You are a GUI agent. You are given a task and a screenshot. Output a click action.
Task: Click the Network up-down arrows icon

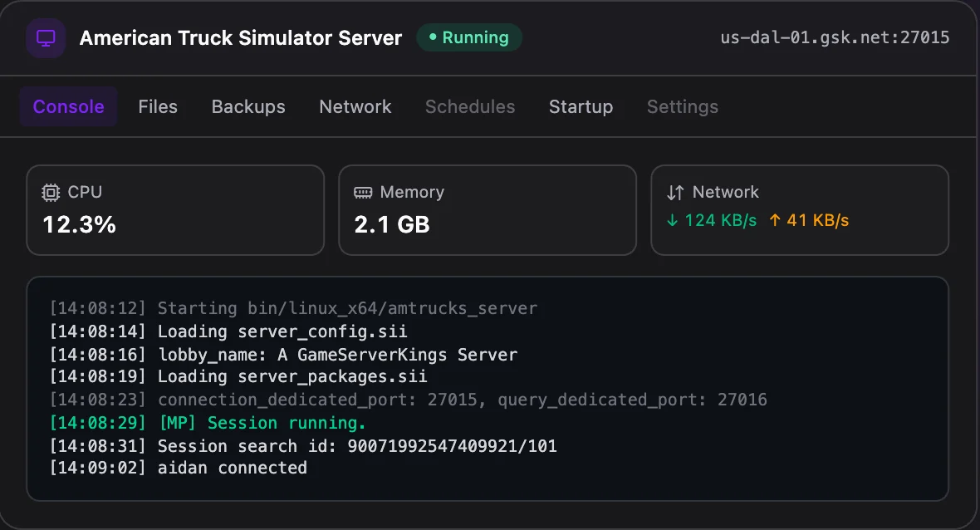pyautogui.click(x=675, y=193)
